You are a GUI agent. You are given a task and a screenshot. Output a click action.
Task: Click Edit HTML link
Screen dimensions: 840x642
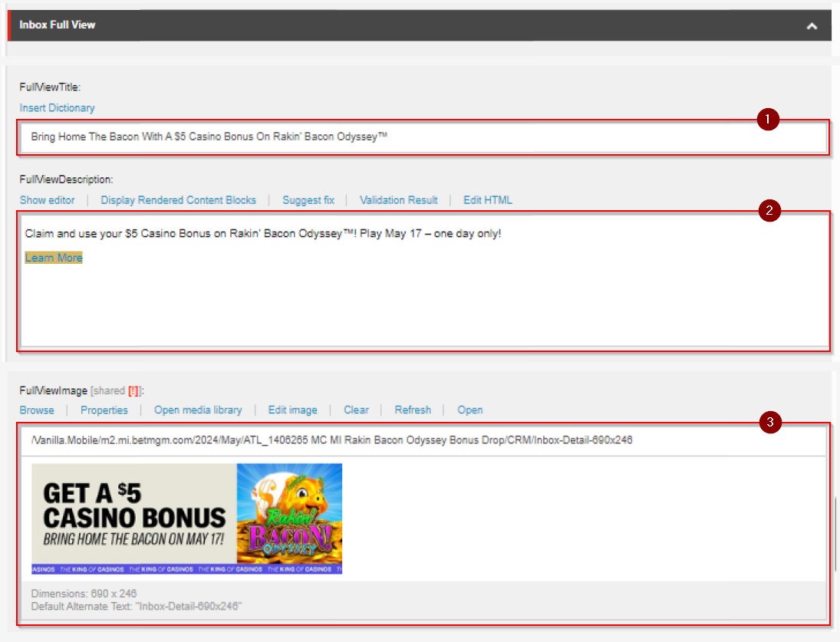pos(487,200)
